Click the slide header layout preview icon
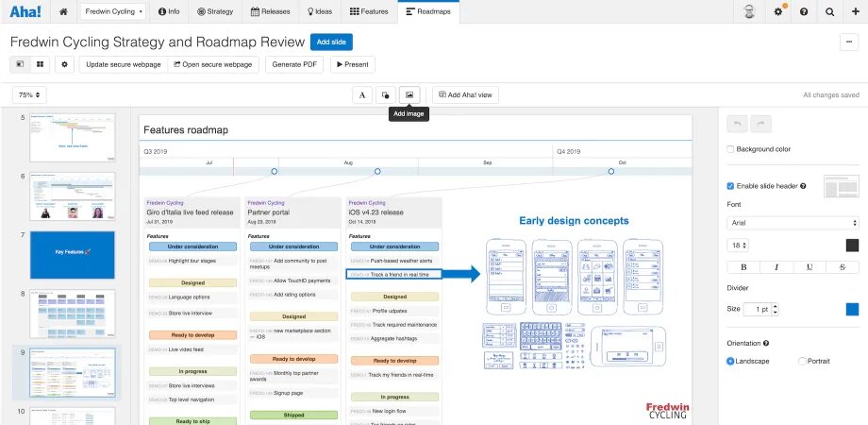868x425 pixels. tap(842, 186)
